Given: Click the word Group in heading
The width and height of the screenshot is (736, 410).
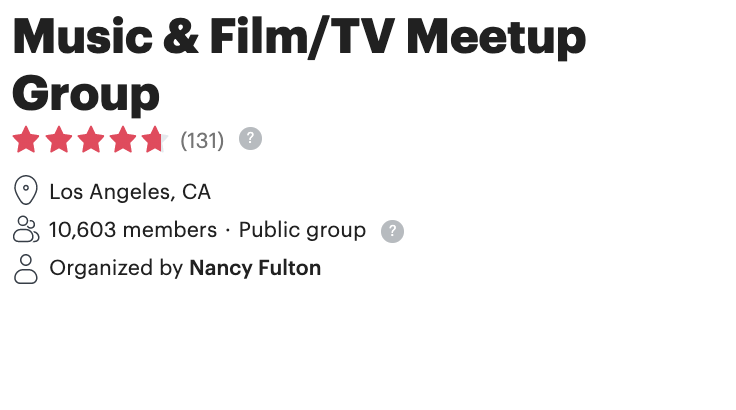Looking at the screenshot, I should click(86, 94).
